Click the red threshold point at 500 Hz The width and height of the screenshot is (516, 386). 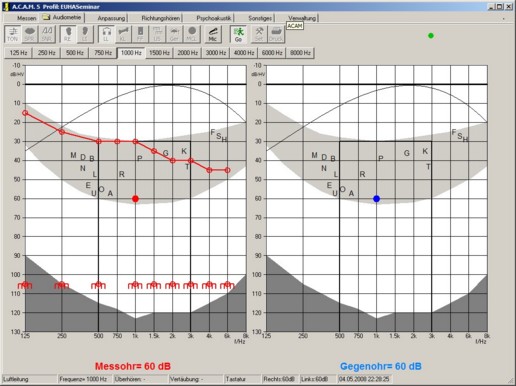(99, 141)
